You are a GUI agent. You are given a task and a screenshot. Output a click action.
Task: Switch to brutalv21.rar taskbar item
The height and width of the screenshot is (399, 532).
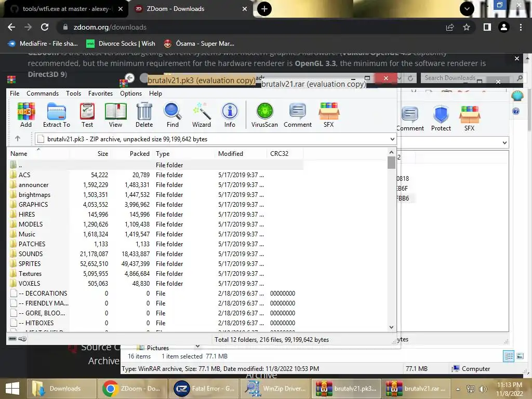click(416, 389)
